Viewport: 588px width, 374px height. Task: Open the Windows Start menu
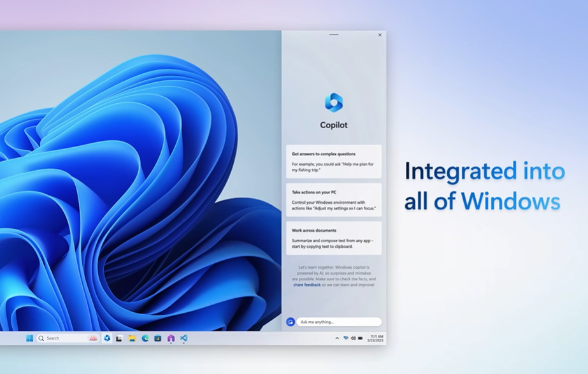tap(29, 338)
